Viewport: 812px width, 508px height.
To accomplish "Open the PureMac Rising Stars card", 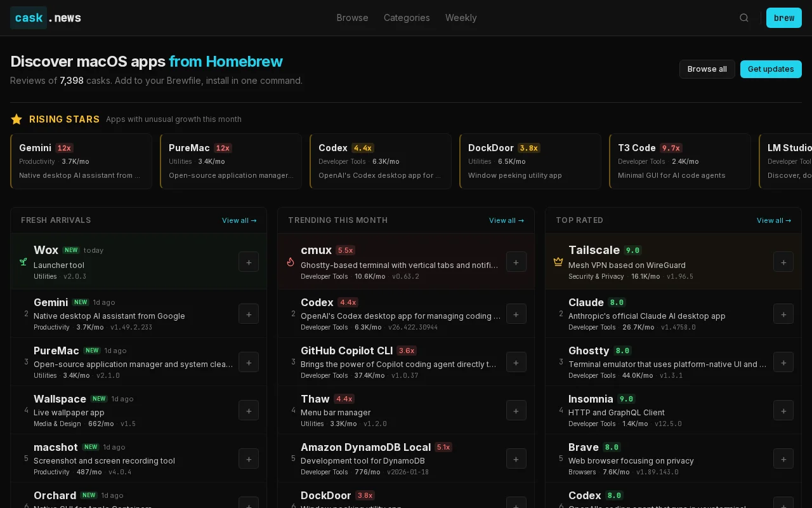I will pyautogui.click(x=231, y=161).
